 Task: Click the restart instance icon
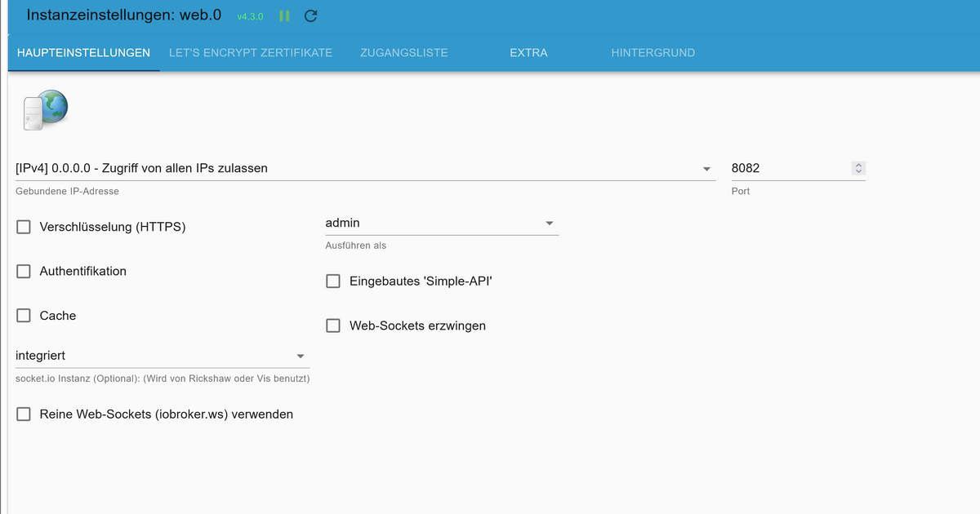point(310,16)
